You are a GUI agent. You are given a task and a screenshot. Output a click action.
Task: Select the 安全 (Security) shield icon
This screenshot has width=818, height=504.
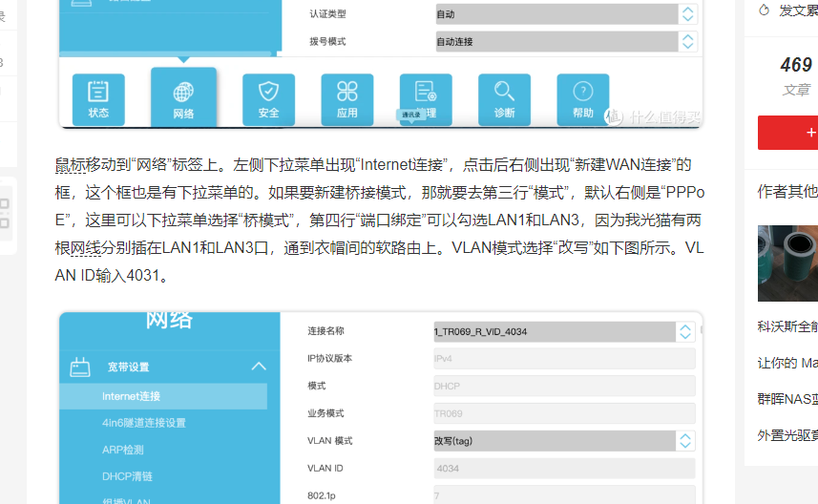268,99
